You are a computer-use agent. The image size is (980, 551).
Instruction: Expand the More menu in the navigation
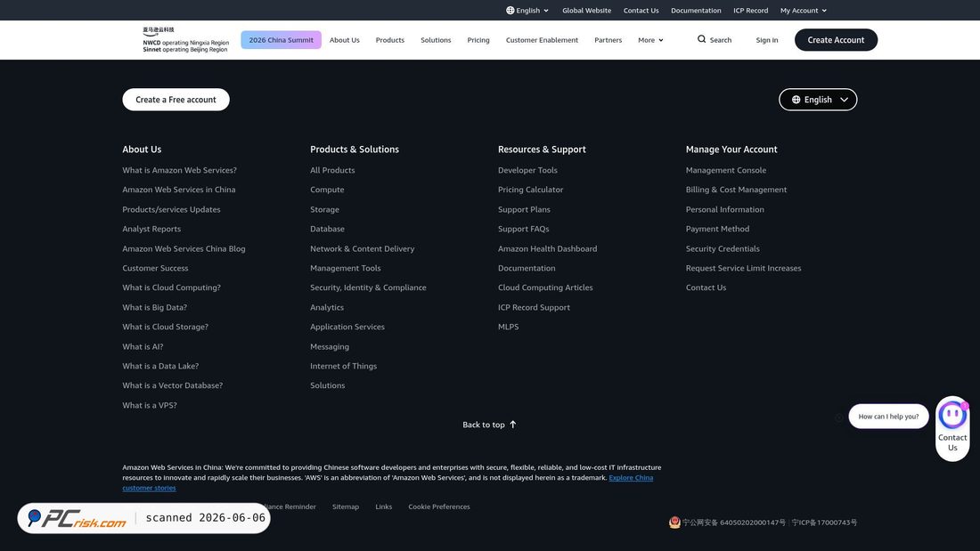(x=650, y=40)
